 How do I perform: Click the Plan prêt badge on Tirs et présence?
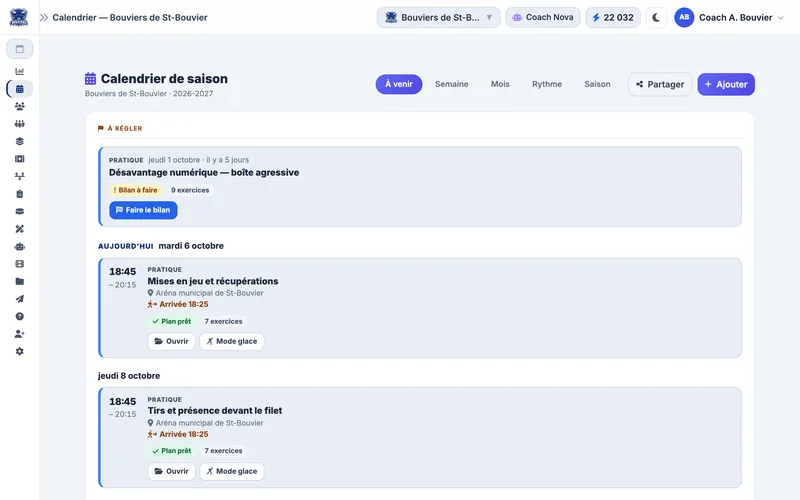coord(171,451)
